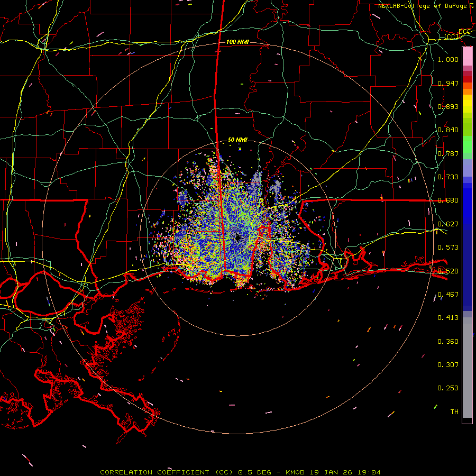Click the 0.733 scale label
Image resolution: width=476 pixels, height=476 pixels.
click(448, 177)
